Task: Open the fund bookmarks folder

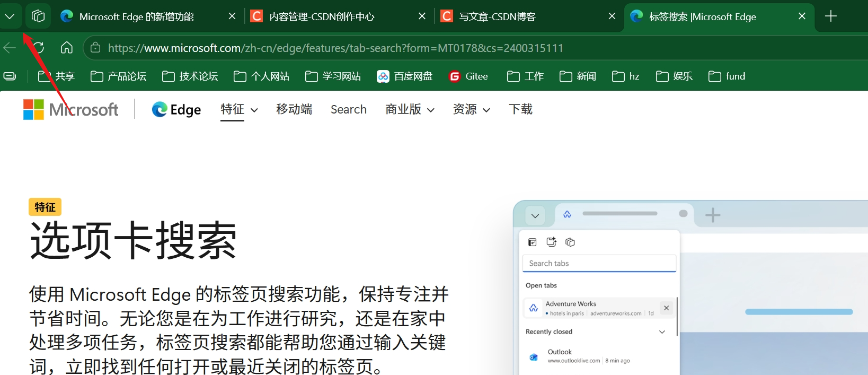Action: [x=727, y=76]
